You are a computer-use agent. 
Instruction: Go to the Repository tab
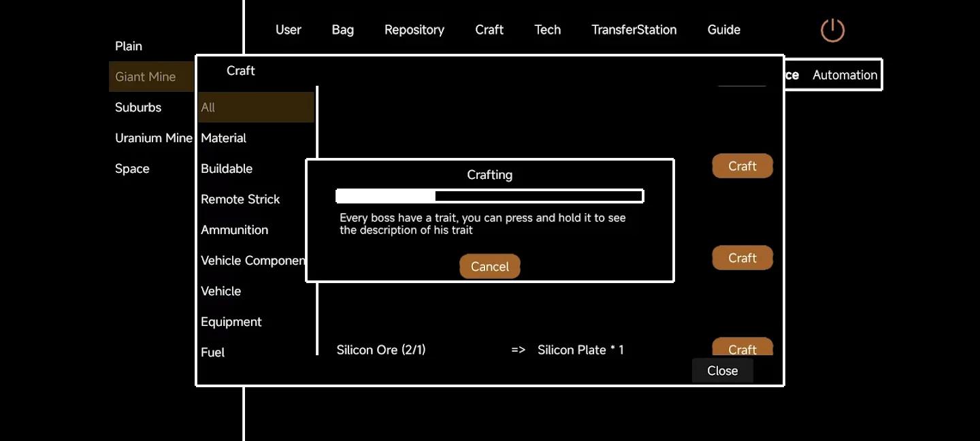(414, 30)
